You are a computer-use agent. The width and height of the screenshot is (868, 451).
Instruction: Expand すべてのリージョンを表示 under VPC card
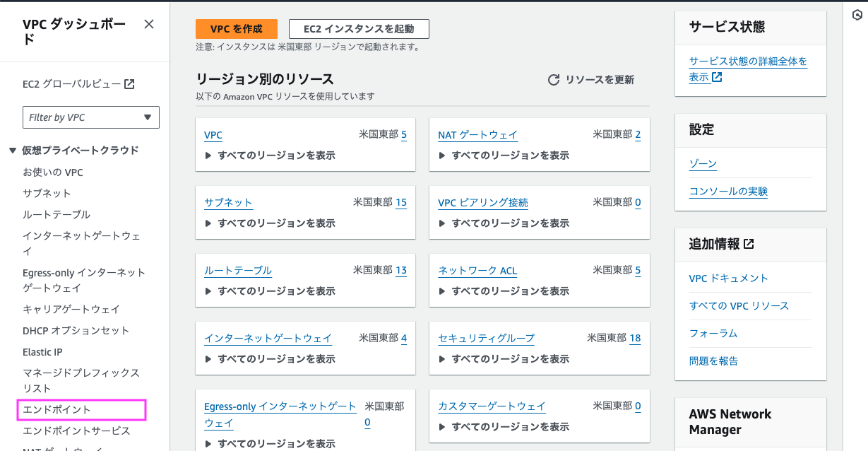pos(270,156)
